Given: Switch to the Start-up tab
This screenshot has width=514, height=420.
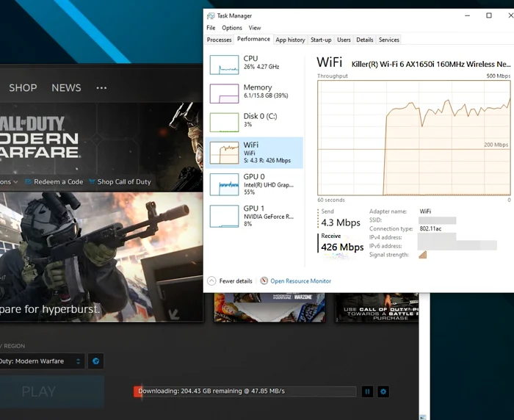Looking at the screenshot, I should pos(321,40).
